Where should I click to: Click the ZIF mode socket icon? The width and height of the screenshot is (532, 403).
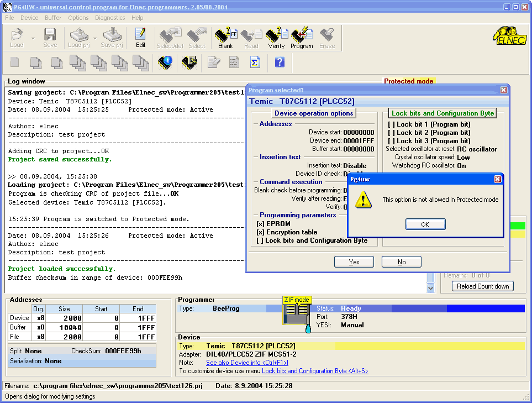pos(297,314)
